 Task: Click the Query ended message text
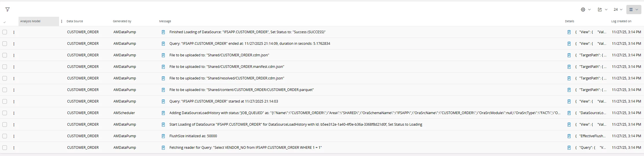point(249,44)
